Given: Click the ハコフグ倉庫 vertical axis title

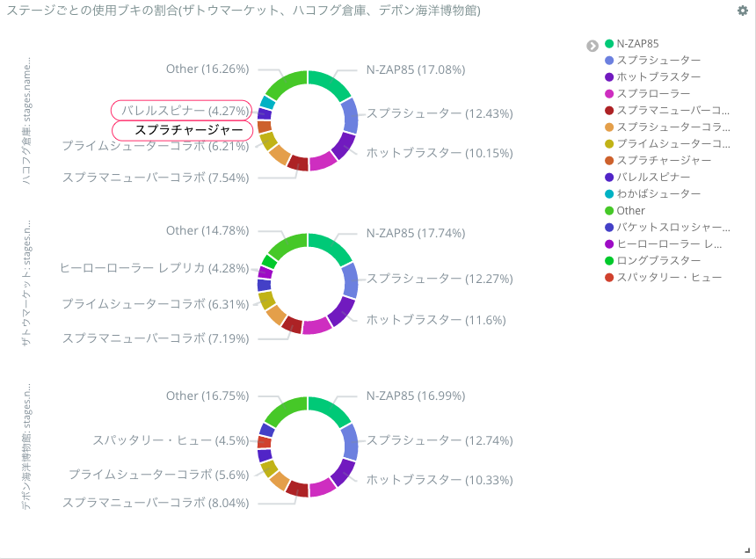Looking at the screenshot, I should click(x=26, y=120).
